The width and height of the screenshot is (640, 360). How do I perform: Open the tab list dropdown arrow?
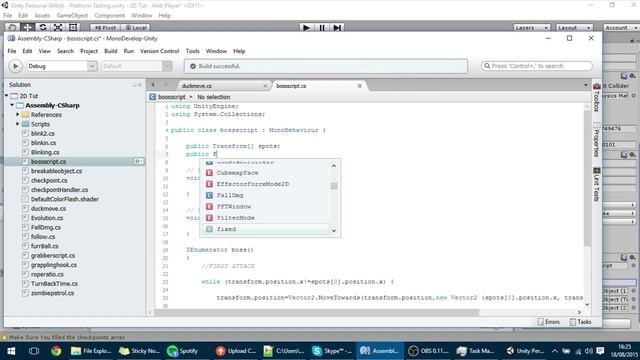click(586, 85)
